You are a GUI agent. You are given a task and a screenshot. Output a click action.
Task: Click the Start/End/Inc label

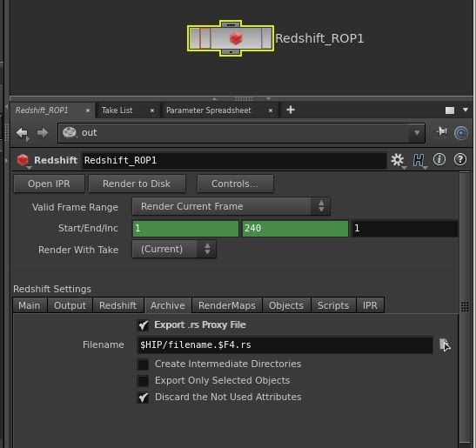coord(88,228)
